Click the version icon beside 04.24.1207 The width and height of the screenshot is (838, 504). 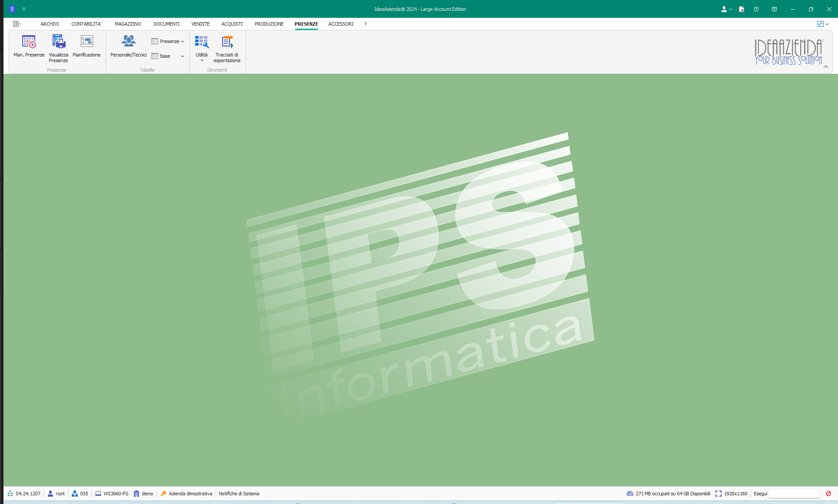[x=10, y=494]
